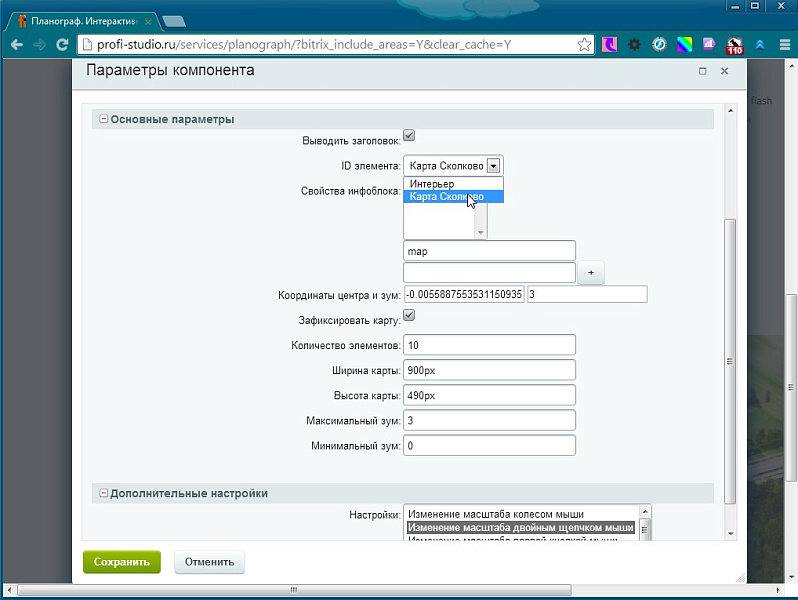The height and width of the screenshot is (600, 798).
Task: Bookmark this page with the star icon
Action: pyautogui.click(x=584, y=45)
